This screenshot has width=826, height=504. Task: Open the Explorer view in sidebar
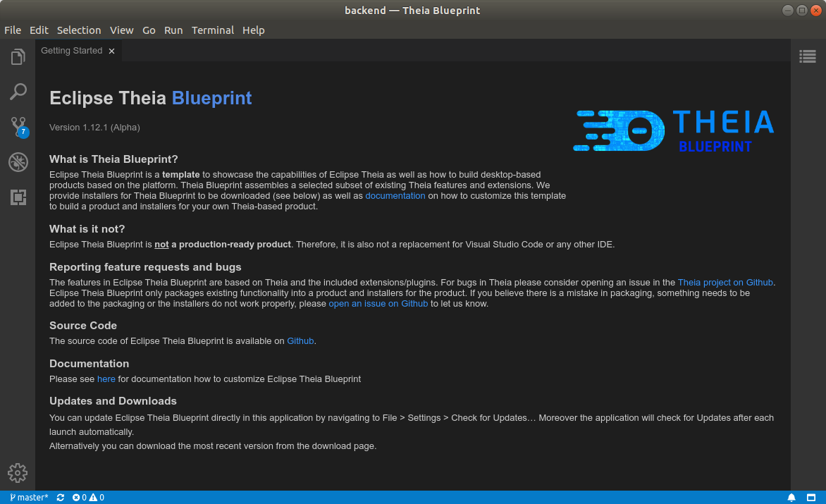pyautogui.click(x=18, y=56)
